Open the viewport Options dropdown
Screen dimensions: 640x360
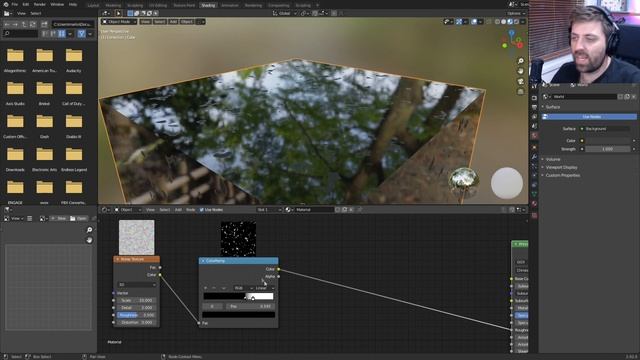515,13
